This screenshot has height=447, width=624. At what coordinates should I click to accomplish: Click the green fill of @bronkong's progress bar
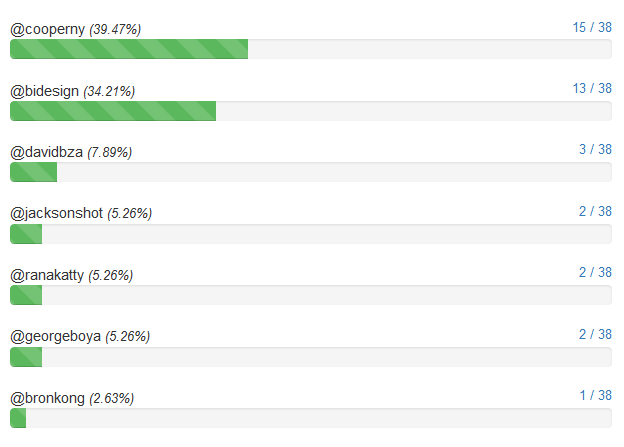18,418
